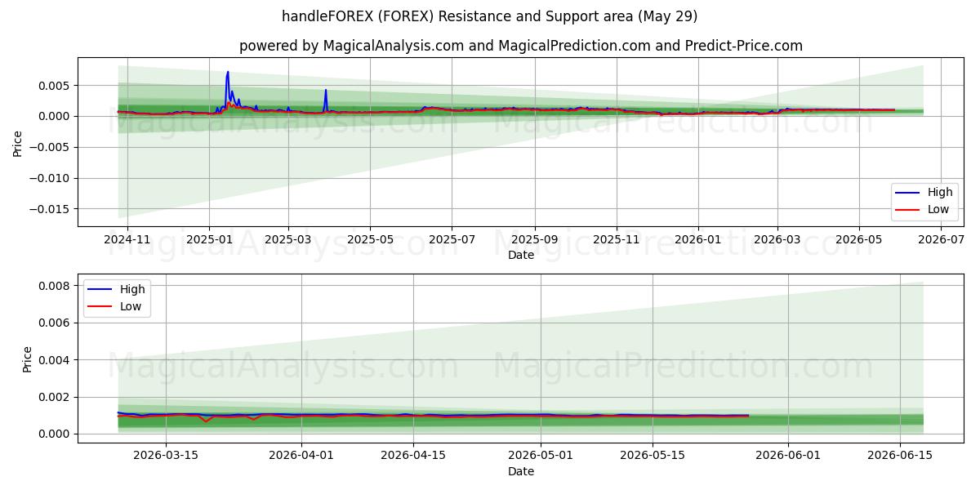
Task: Click the top chart x-axis label '2025-01'
Action: [x=209, y=241]
